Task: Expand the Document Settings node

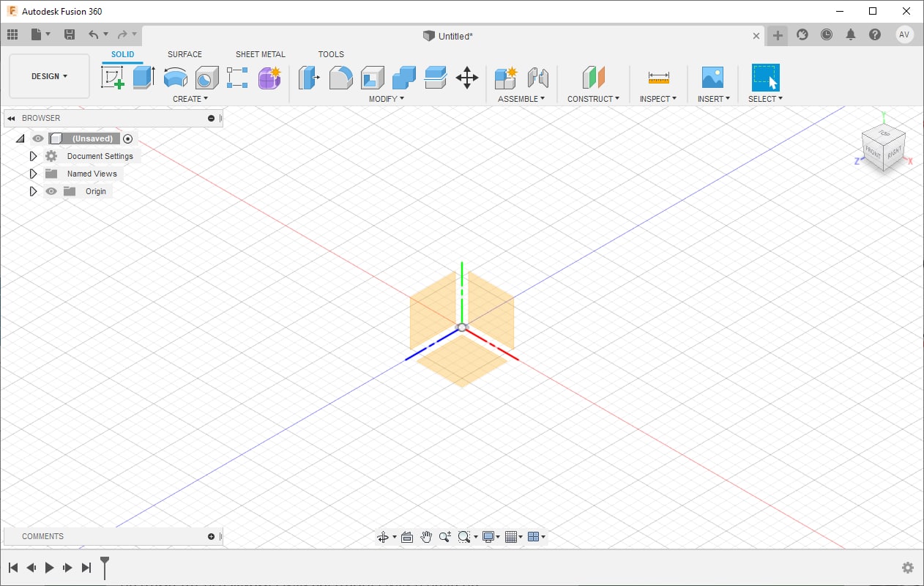Action: click(33, 156)
